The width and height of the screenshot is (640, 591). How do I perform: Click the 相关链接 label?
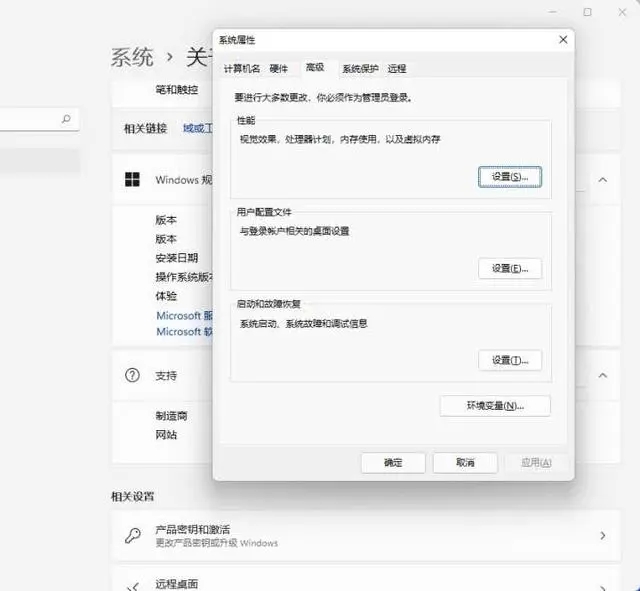[145, 128]
